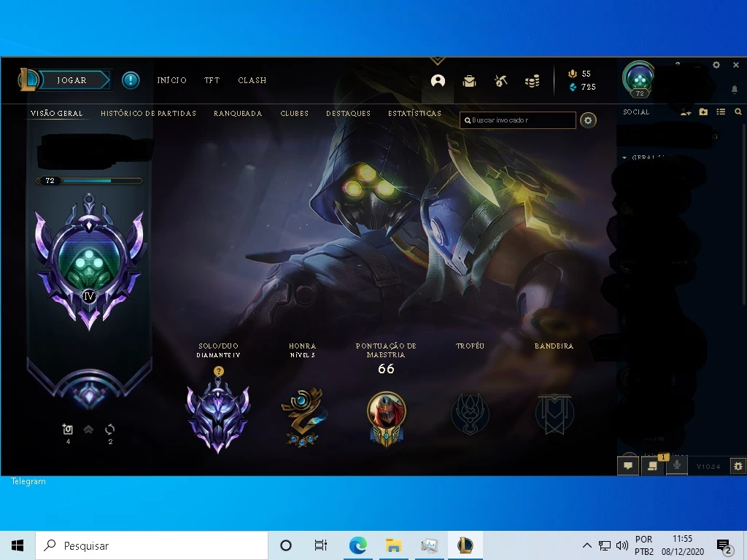747x560 pixels.
Task: Open profile settings gear next to search
Action: [x=589, y=120]
